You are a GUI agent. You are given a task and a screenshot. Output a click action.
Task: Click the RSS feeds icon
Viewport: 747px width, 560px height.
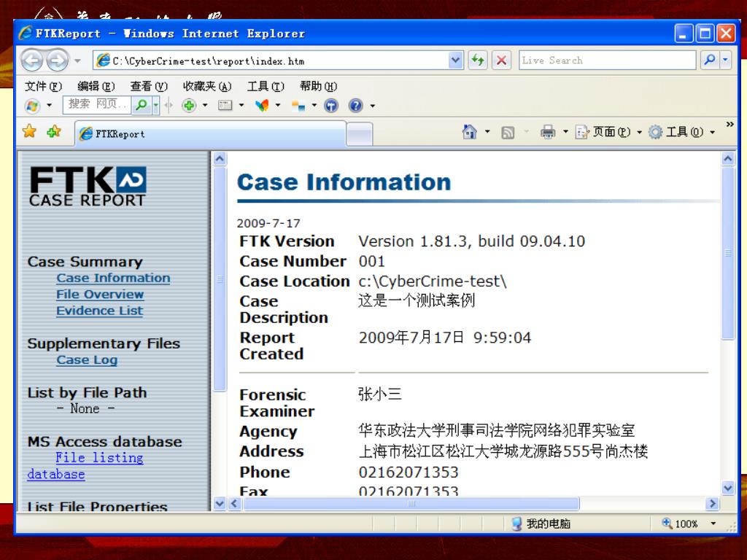[508, 133]
